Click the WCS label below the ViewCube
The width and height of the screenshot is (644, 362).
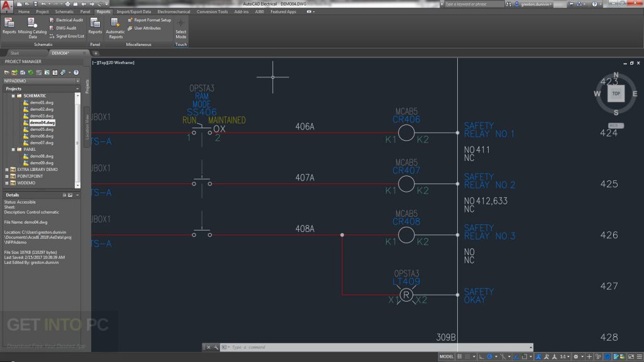(x=615, y=126)
